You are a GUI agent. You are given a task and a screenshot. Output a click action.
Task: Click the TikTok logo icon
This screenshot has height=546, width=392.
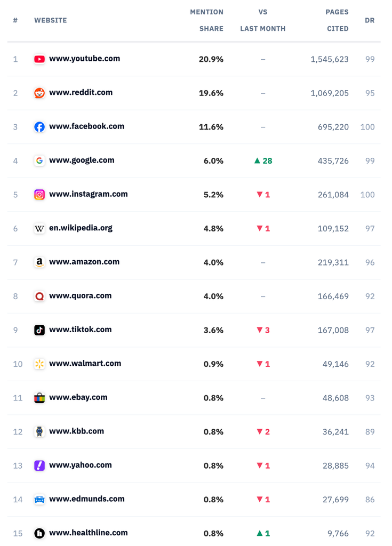39,330
